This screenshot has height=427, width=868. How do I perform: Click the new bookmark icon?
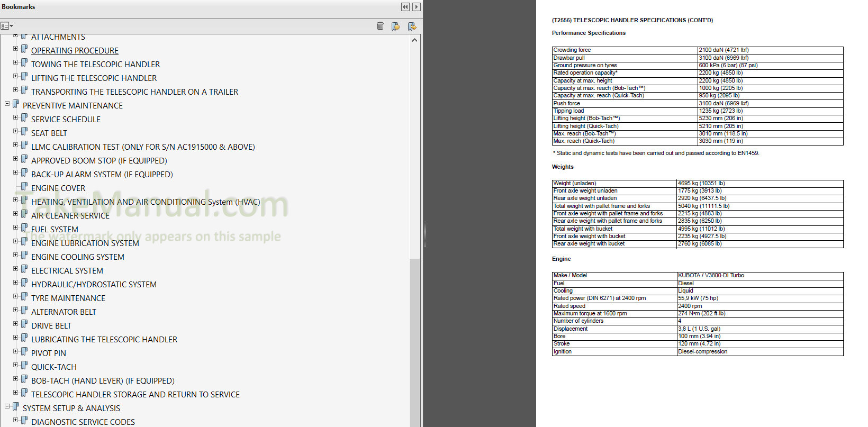tap(395, 26)
